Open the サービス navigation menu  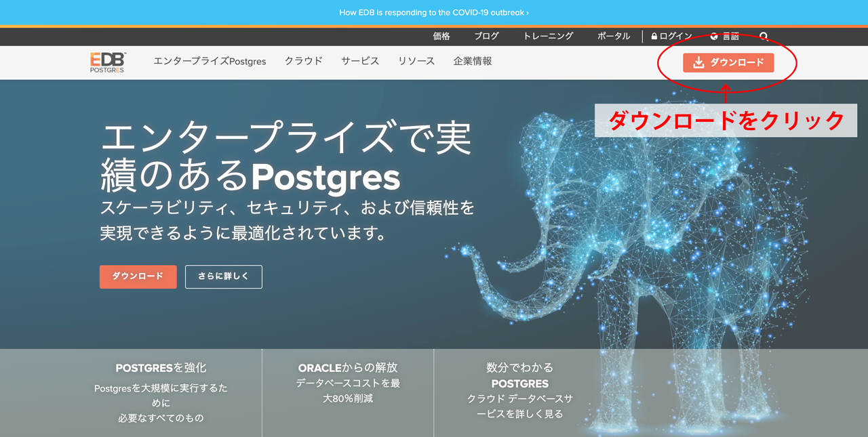pyautogui.click(x=360, y=61)
